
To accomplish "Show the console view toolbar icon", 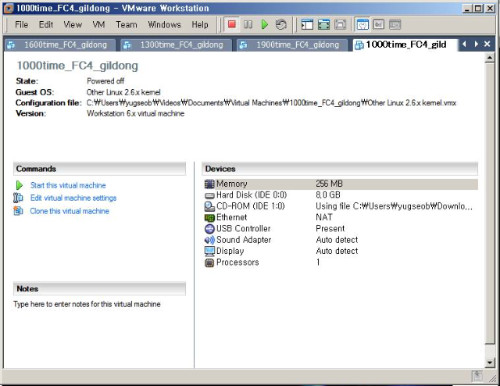I will tap(379, 24).
